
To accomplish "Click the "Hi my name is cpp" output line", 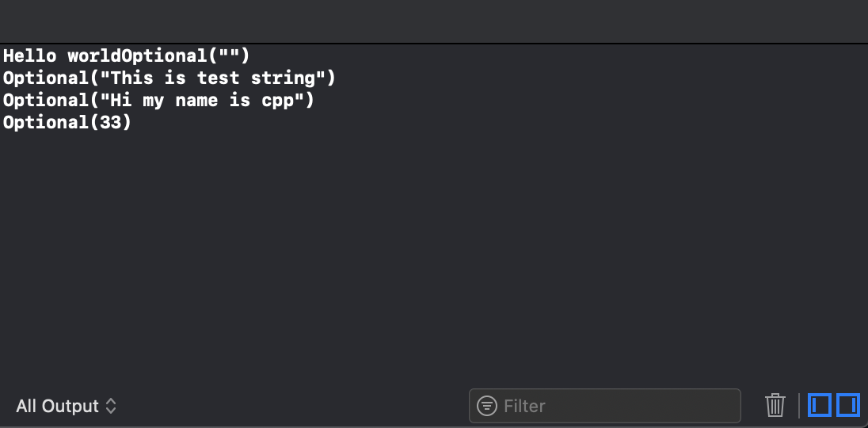I will pyautogui.click(x=158, y=100).
